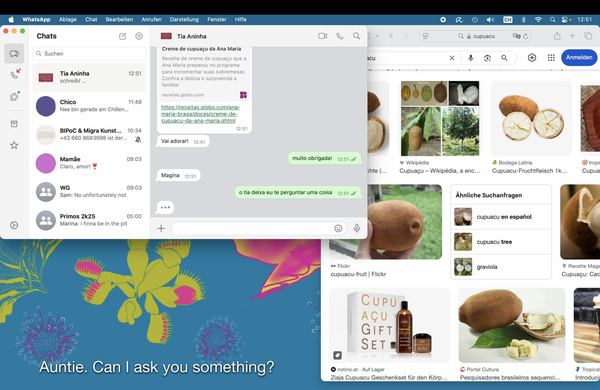
Task: Click the bottom circular icon in WhatsApp sidebar
Action: click(14, 225)
